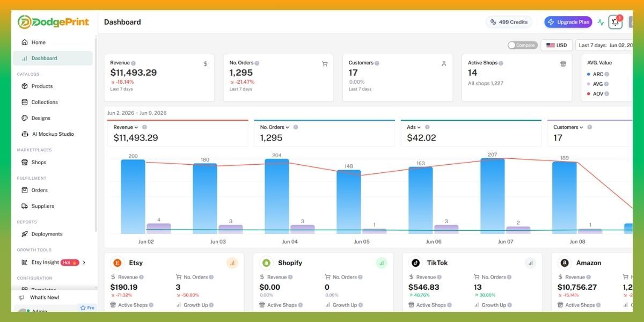
Task: Click the Active Shops store icon
Action: [x=563, y=63]
